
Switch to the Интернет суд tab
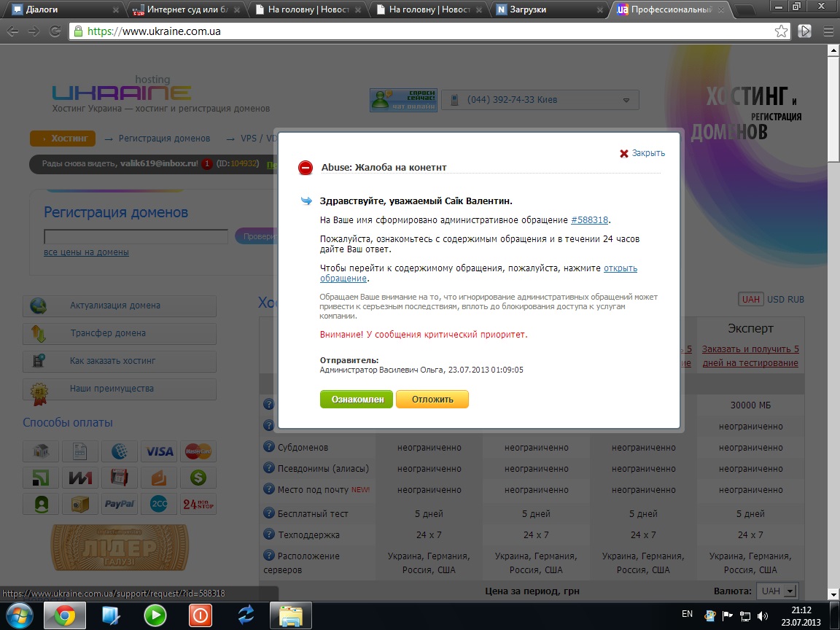186,9
